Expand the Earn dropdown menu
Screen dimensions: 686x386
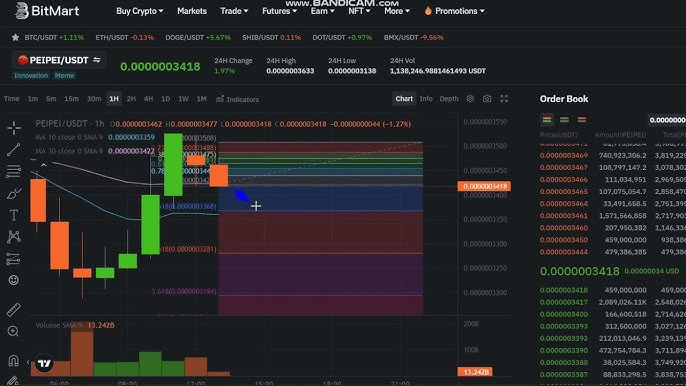[322, 11]
